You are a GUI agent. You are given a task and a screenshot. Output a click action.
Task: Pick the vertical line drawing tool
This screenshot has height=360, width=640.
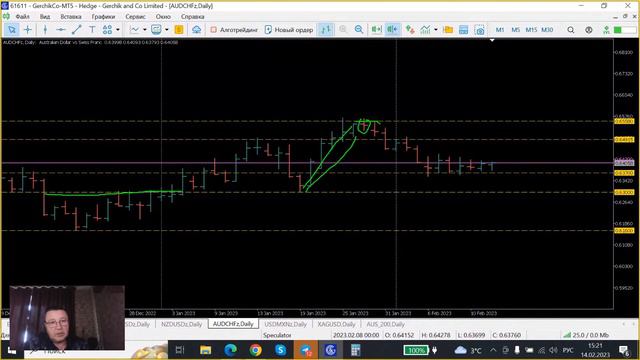tap(45, 29)
